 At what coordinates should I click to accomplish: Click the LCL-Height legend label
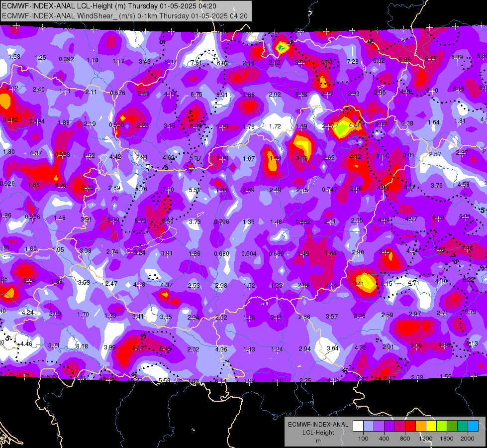pos(318,433)
